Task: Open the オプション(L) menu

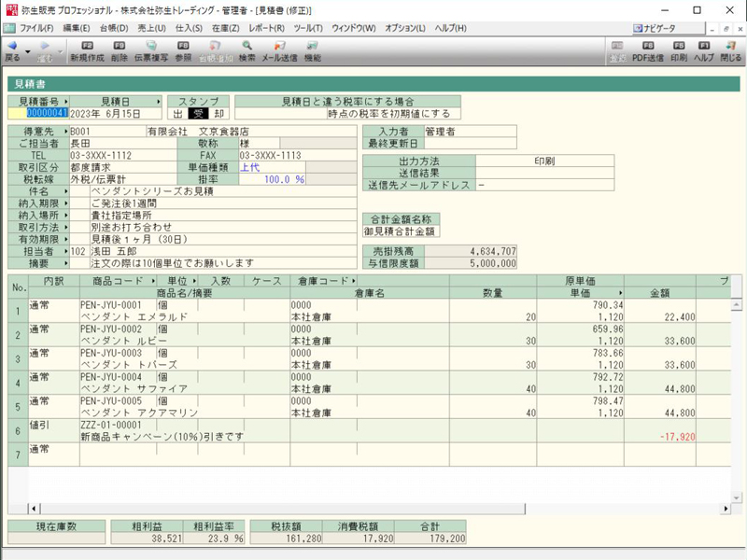Action: (x=405, y=29)
